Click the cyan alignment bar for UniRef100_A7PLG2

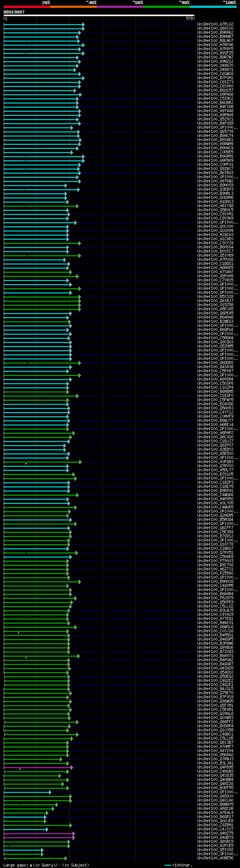tap(44, 24)
